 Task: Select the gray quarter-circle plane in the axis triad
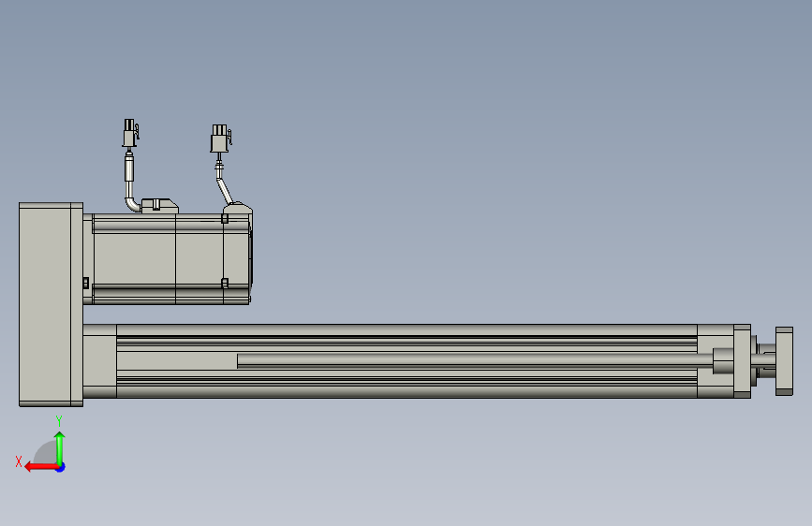[x=46, y=452]
